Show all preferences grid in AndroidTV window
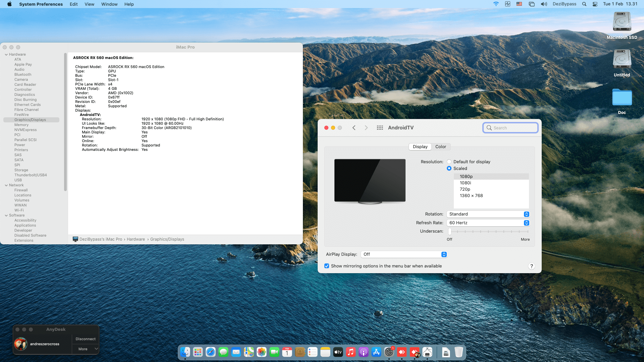Viewport: 644px width, 362px height. [380, 128]
